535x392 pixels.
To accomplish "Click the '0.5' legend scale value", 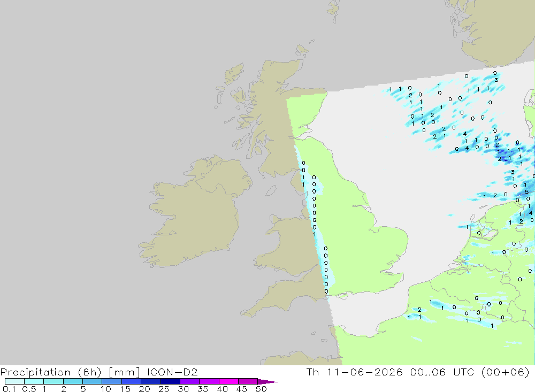I will click(x=29, y=389).
